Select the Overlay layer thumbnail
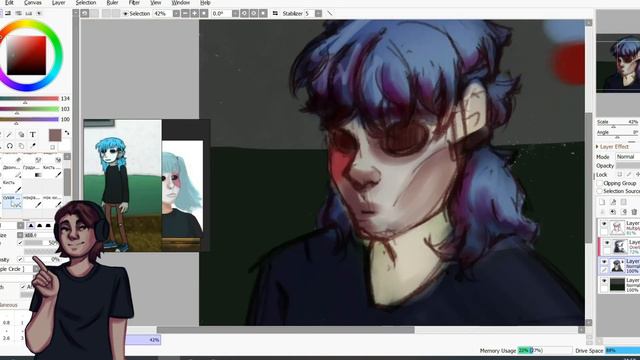This screenshot has height=360, width=640. (x=620, y=247)
